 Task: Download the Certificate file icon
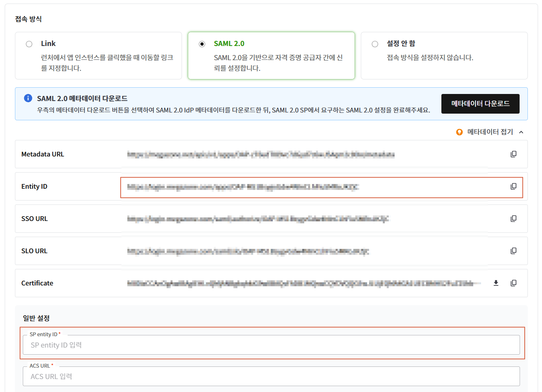click(496, 283)
